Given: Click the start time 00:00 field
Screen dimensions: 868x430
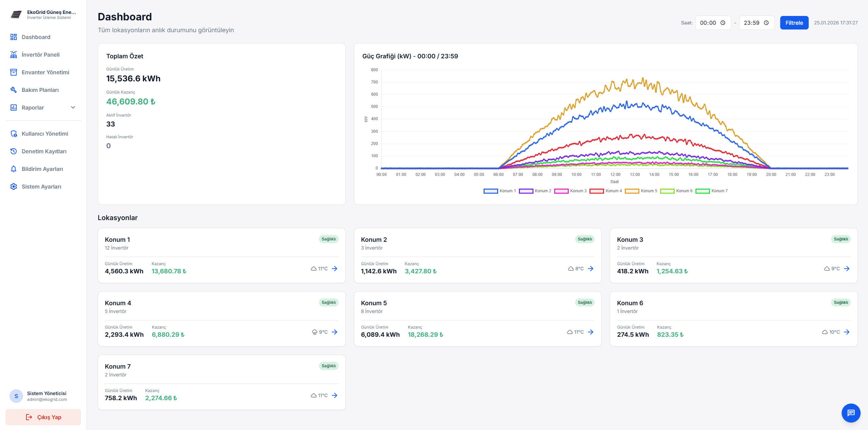Looking at the screenshot, I should 708,23.
